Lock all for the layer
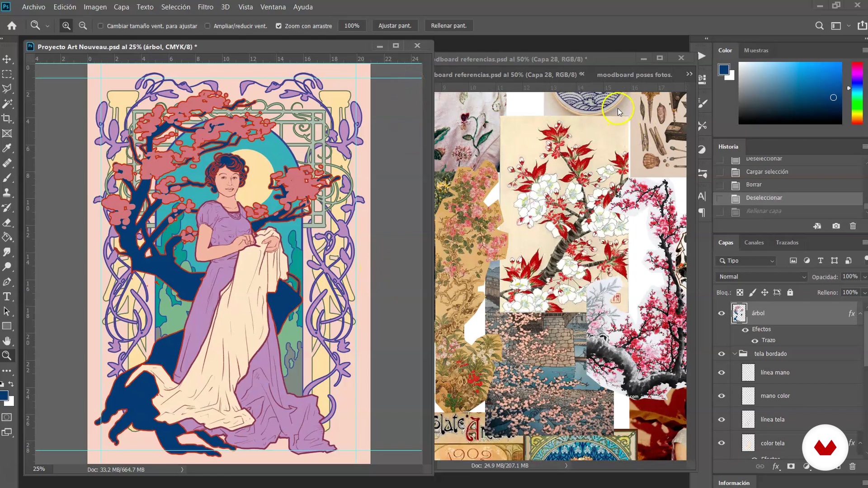Viewport: 868px width, 488px height. pos(790,292)
